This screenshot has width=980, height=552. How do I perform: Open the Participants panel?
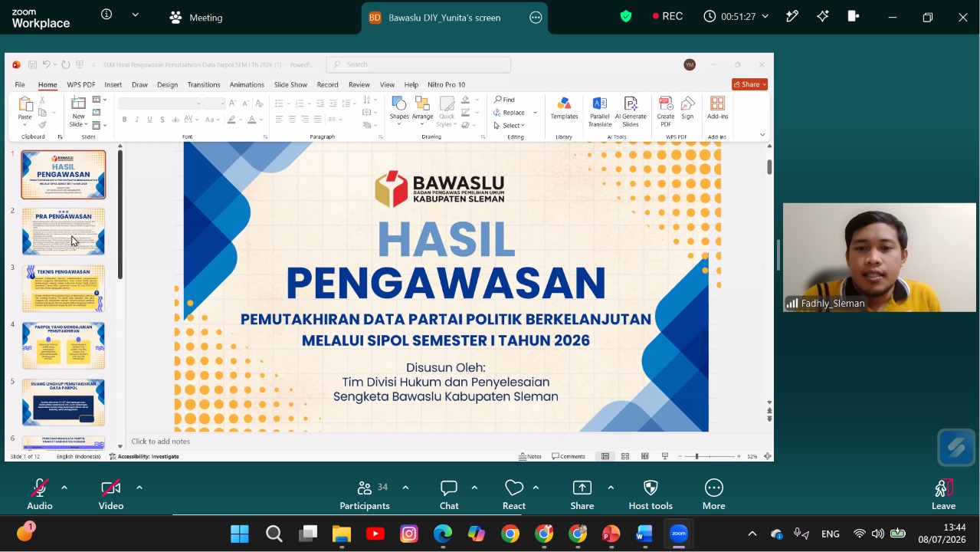pyautogui.click(x=365, y=495)
